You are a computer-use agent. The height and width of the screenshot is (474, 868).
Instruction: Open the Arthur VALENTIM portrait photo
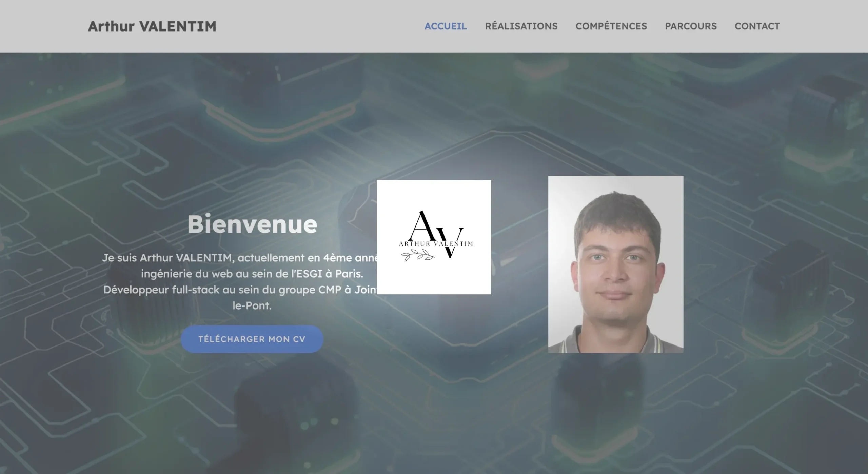(x=616, y=264)
